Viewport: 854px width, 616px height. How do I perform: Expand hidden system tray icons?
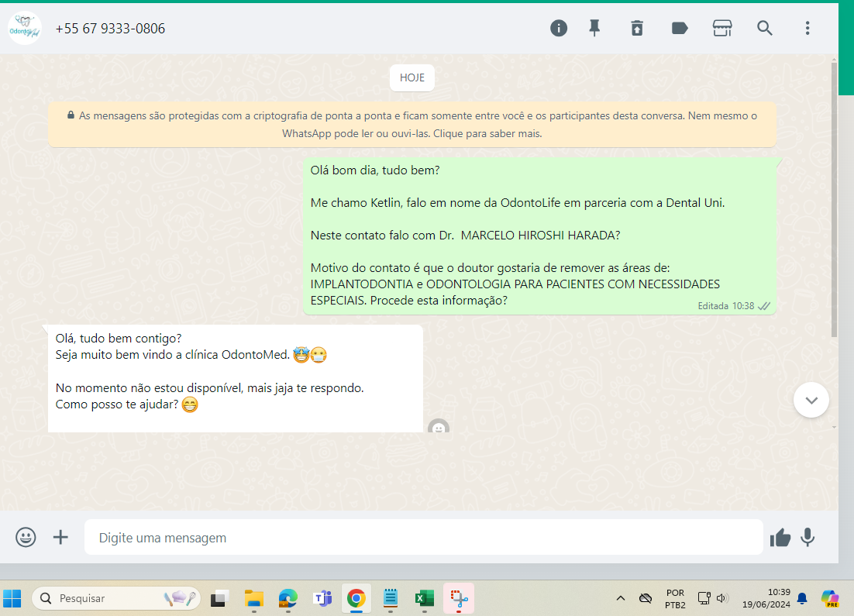(620, 598)
